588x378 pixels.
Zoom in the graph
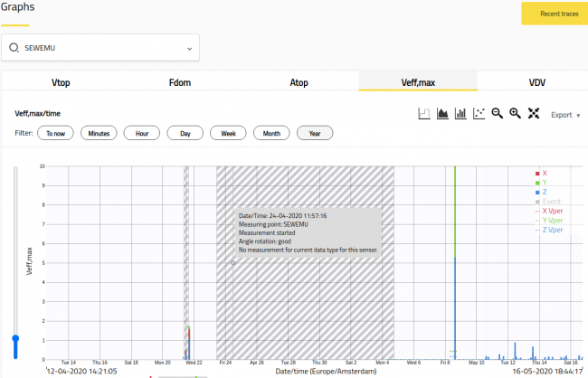click(515, 114)
